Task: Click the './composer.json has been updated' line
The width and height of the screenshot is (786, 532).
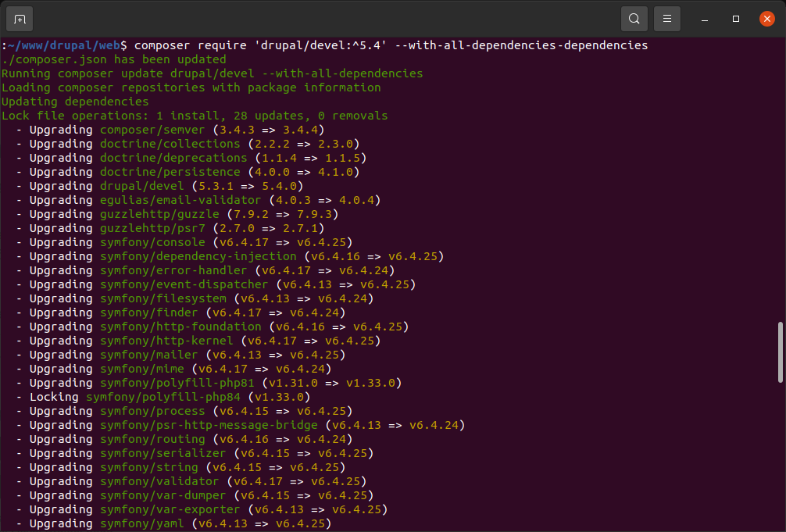Action: click(114, 59)
